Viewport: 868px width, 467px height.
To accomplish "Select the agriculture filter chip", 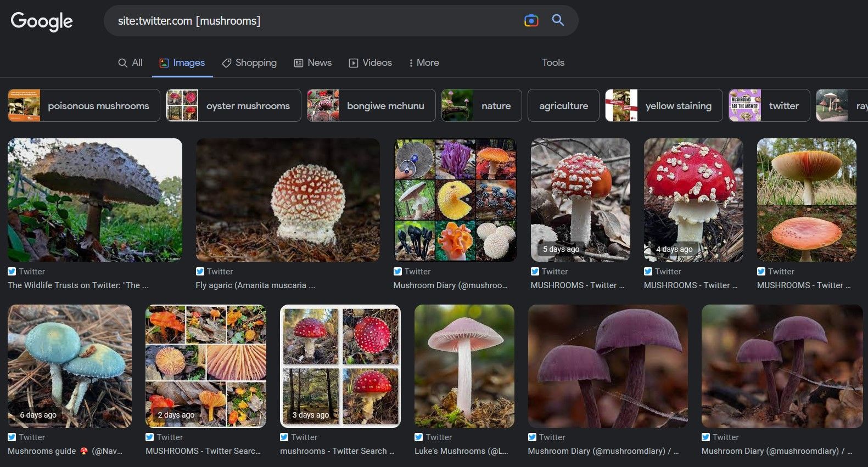I will point(563,105).
